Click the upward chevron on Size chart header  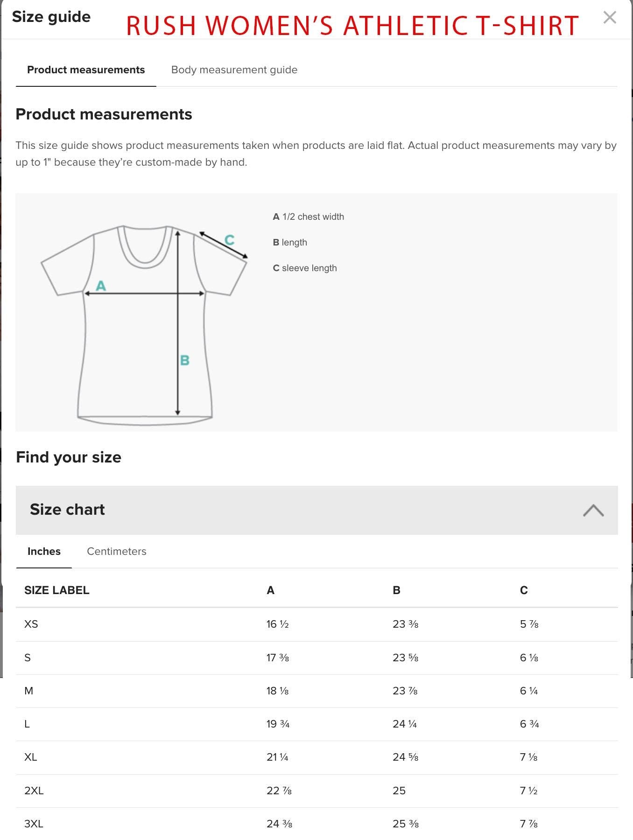[x=593, y=511]
